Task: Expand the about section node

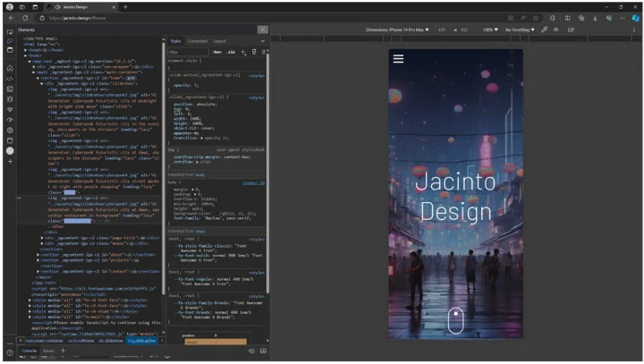Action: pos(38,255)
